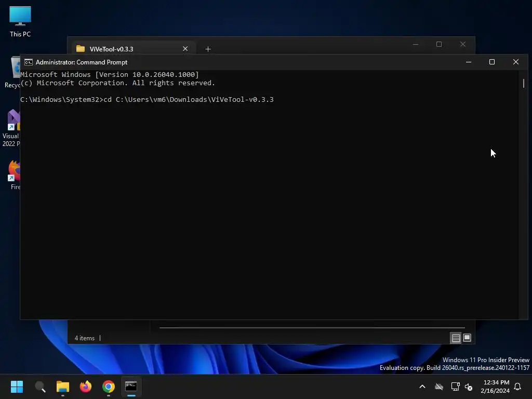Close the File Explorer window
Screen dimensions: 532x399
463,45
